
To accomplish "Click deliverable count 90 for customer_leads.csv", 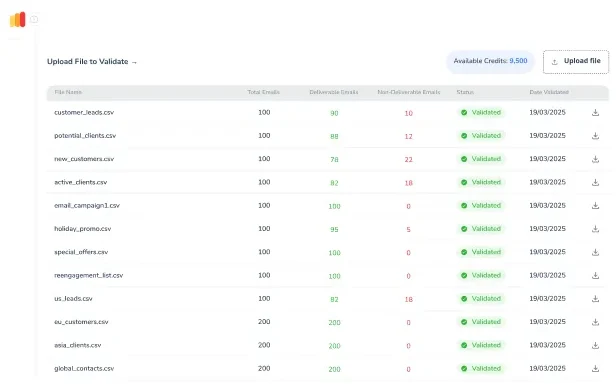I will (x=334, y=113).
